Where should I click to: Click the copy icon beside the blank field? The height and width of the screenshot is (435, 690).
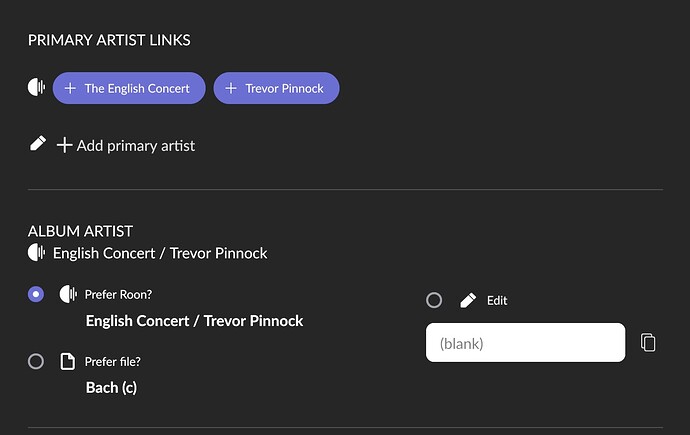pyautogui.click(x=648, y=343)
